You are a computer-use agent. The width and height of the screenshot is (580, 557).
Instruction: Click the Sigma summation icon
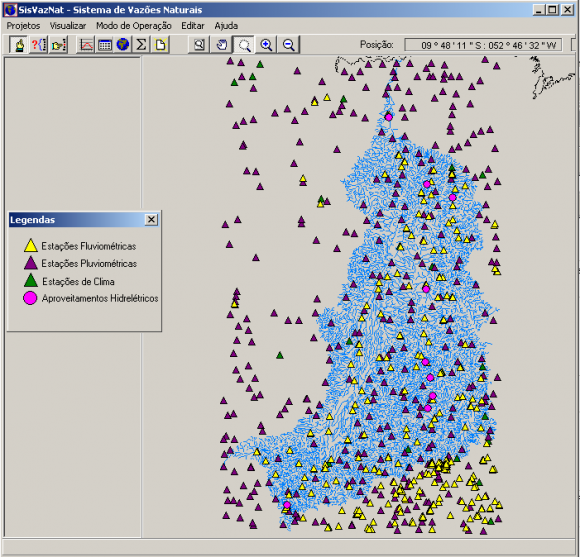(x=141, y=45)
